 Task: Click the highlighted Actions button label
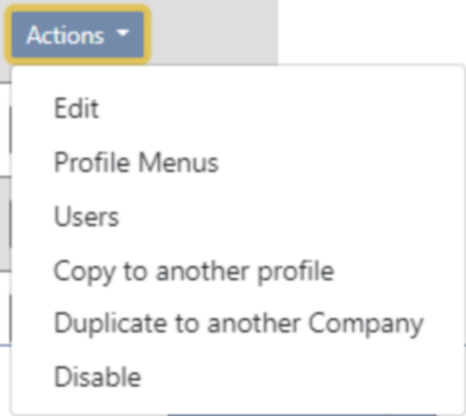[65, 35]
